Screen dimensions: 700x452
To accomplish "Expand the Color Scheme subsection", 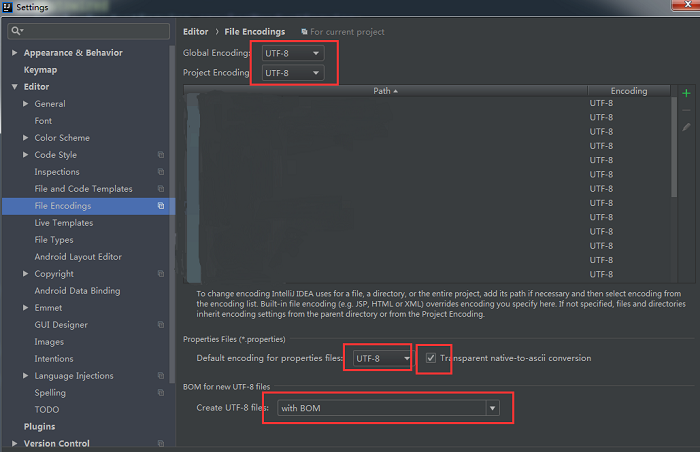I will 25,138.
